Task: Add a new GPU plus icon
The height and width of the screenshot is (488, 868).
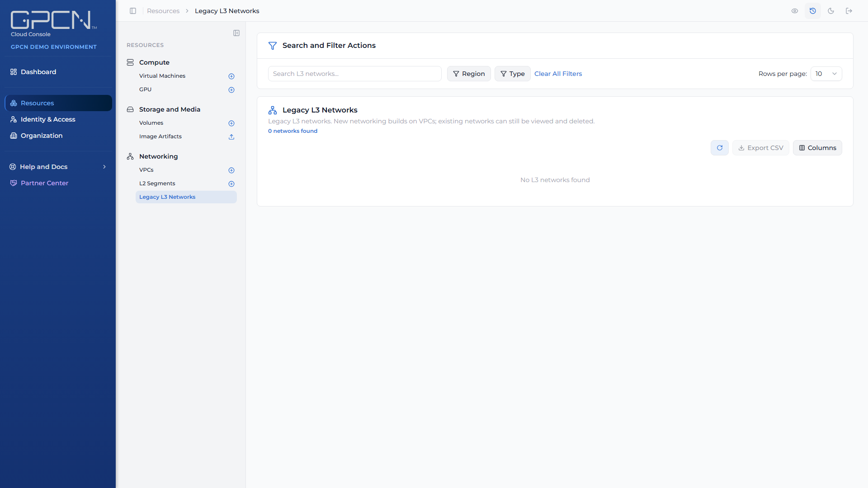Action: (231, 90)
